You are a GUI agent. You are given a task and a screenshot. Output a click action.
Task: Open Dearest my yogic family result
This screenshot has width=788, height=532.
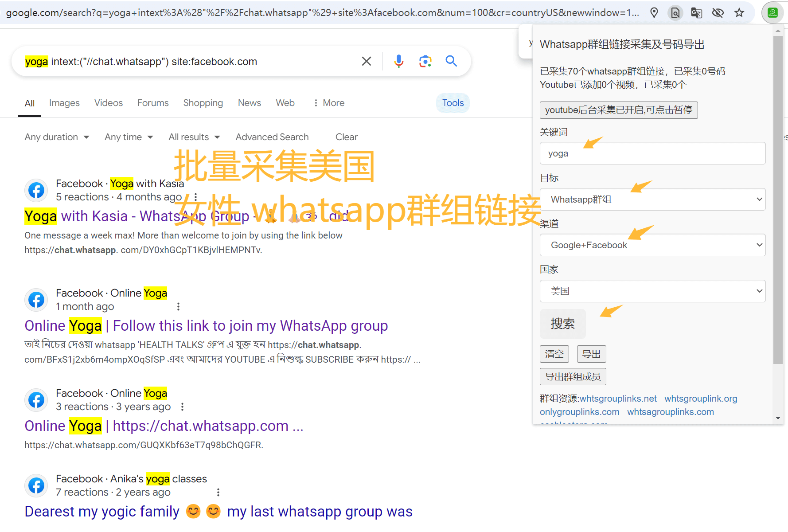218,512
